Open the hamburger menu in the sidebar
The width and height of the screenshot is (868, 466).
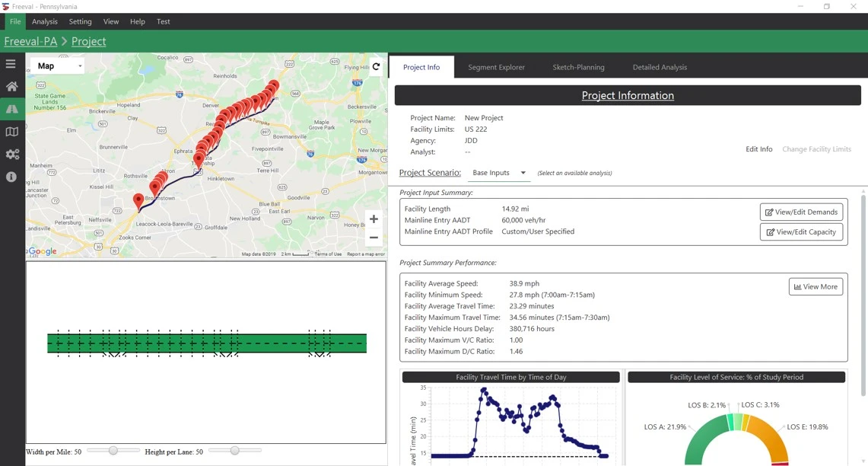click(x=11, y=65)
